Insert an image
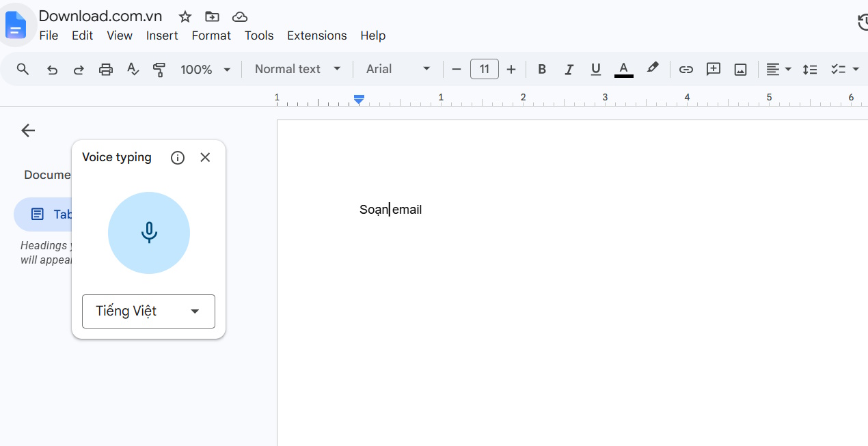The height and width of the screenshot is (446, 868). [740, 69]
